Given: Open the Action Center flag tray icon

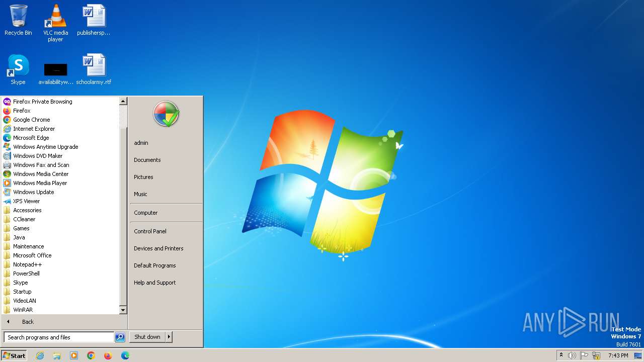Looking at the screenshot, I should (x=584, y=355).
